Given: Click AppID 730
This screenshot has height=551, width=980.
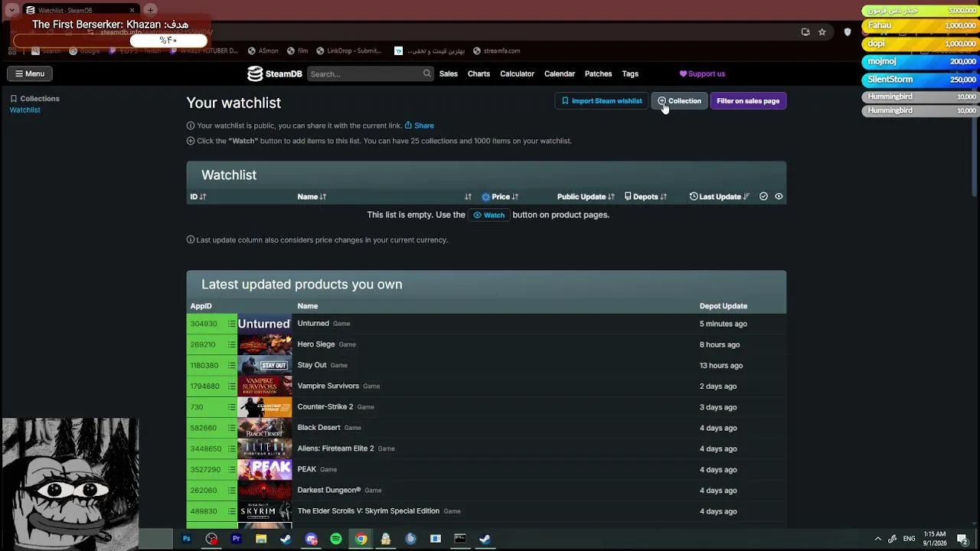Looking at the screenshot, I should click(x=197, y=407).
